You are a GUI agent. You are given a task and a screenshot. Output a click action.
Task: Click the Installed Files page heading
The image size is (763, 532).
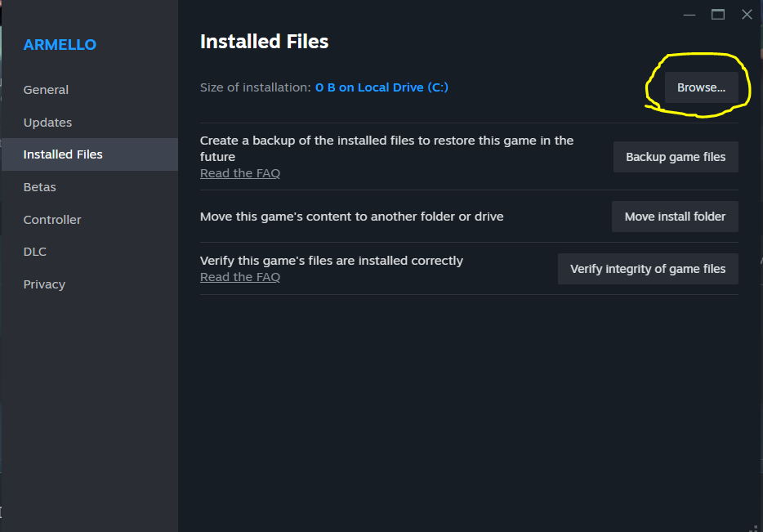(264, 42)
